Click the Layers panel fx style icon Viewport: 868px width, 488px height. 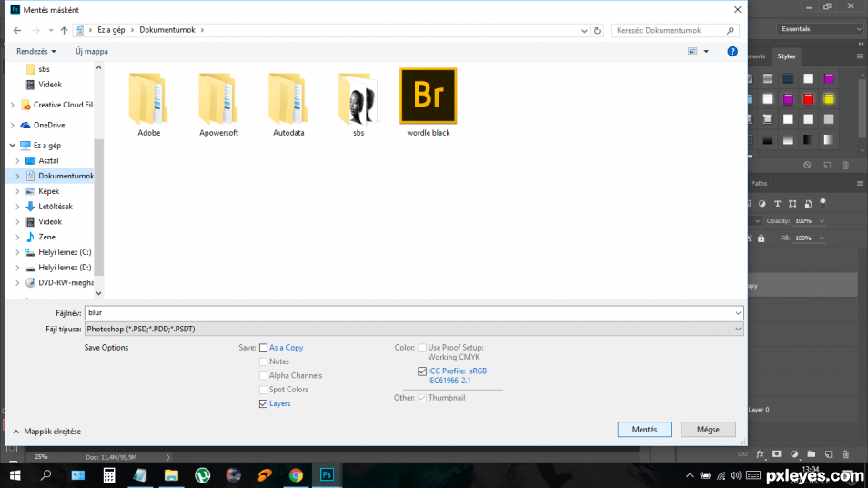point(760,454)
